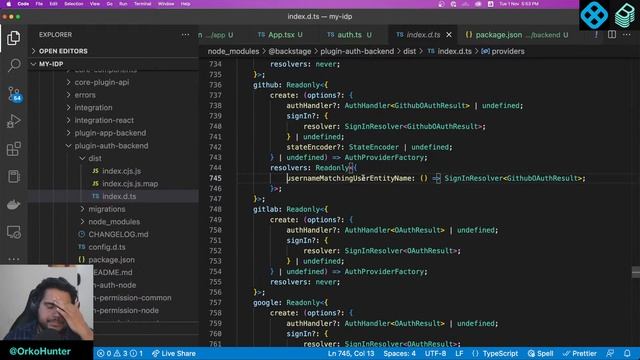640x360 pixels.
Task: Change end of line sequence LF
Action: pyautogui.click(x=459, y=353)
